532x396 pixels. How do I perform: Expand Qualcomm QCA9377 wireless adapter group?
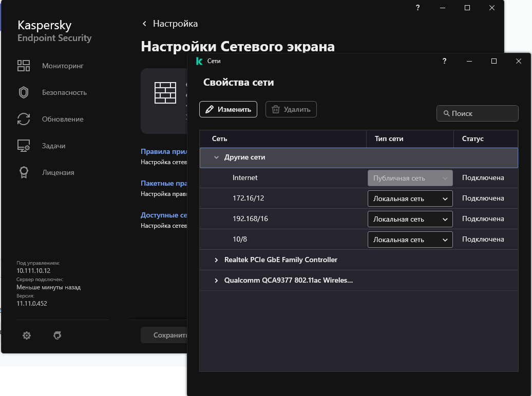pyautogui.click(x=216, y=281)
